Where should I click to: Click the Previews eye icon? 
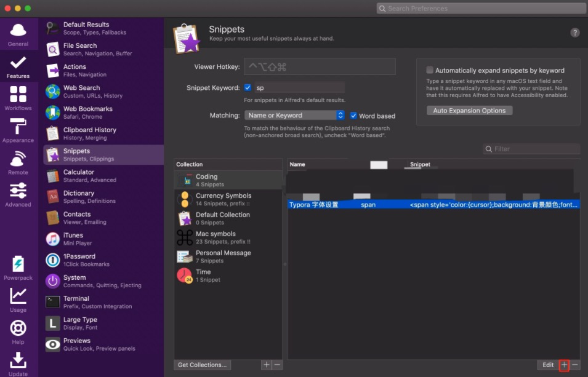coord(52,344)
